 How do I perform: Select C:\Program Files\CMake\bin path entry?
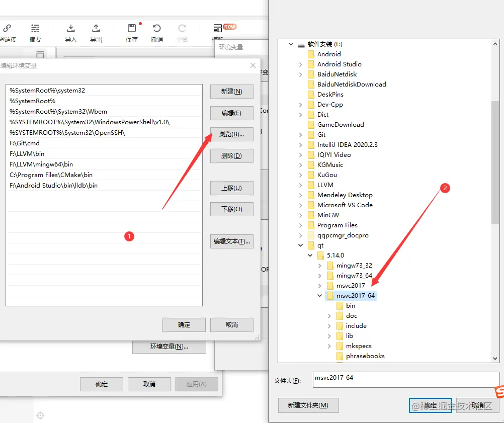pyautogui.click(x=104, y=175)
